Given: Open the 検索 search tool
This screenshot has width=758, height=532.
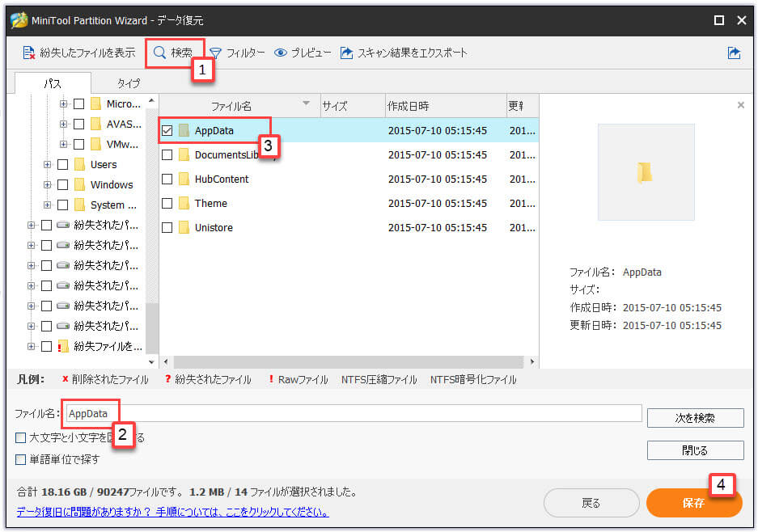Looking at the screenshot, I should coord(172,53).
